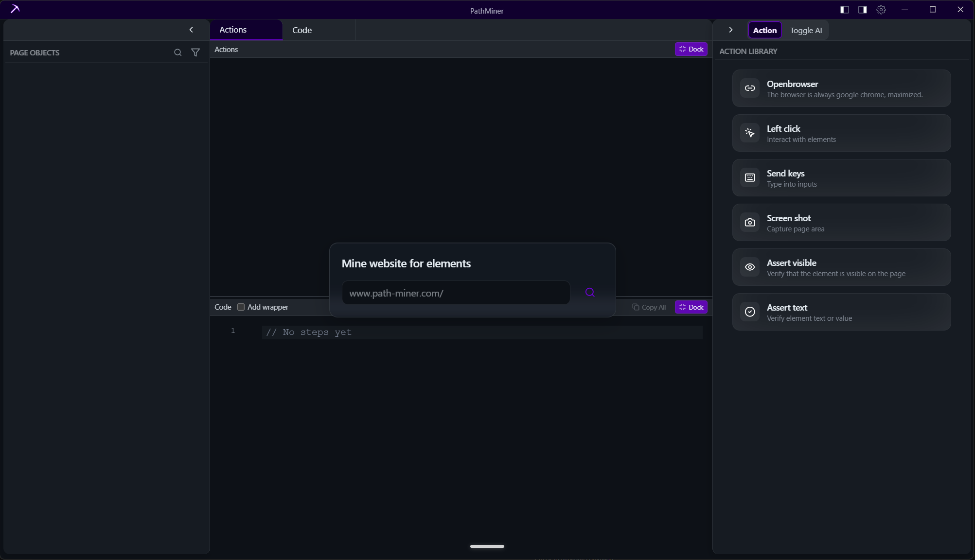Screen dimensions: 975x560
Task: Select the Openbrowser action icon
Action: [x=750, y=88]
